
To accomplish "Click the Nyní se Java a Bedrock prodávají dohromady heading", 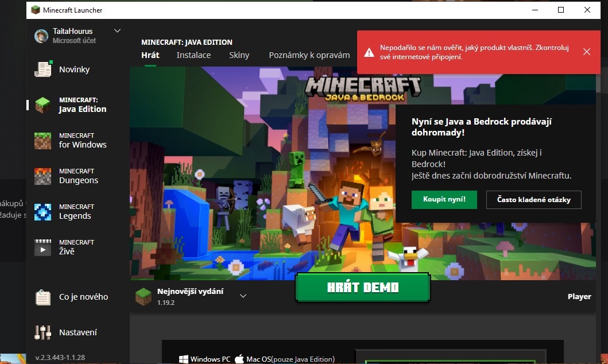I will coord(481,127).
